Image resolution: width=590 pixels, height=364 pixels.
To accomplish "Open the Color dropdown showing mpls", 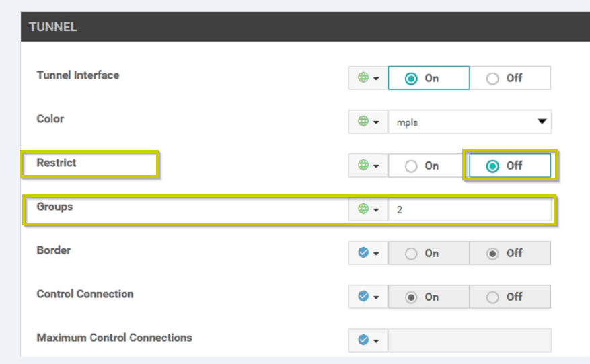I will 470,122.
